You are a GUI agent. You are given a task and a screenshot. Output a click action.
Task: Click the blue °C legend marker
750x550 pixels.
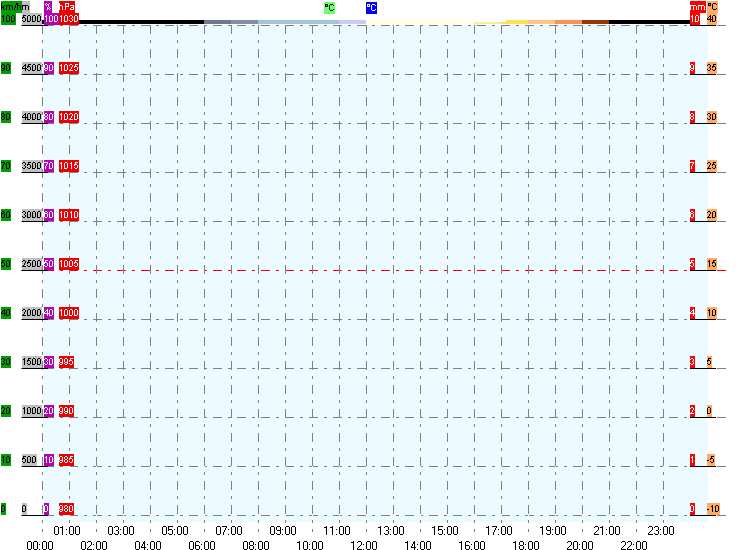(371, 8)
